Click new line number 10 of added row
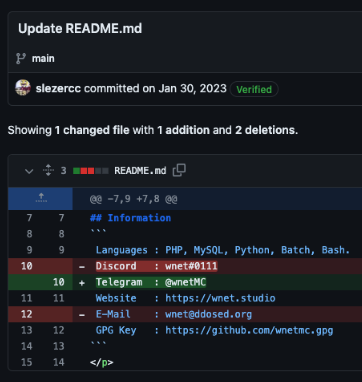 (x=59, y=282)
